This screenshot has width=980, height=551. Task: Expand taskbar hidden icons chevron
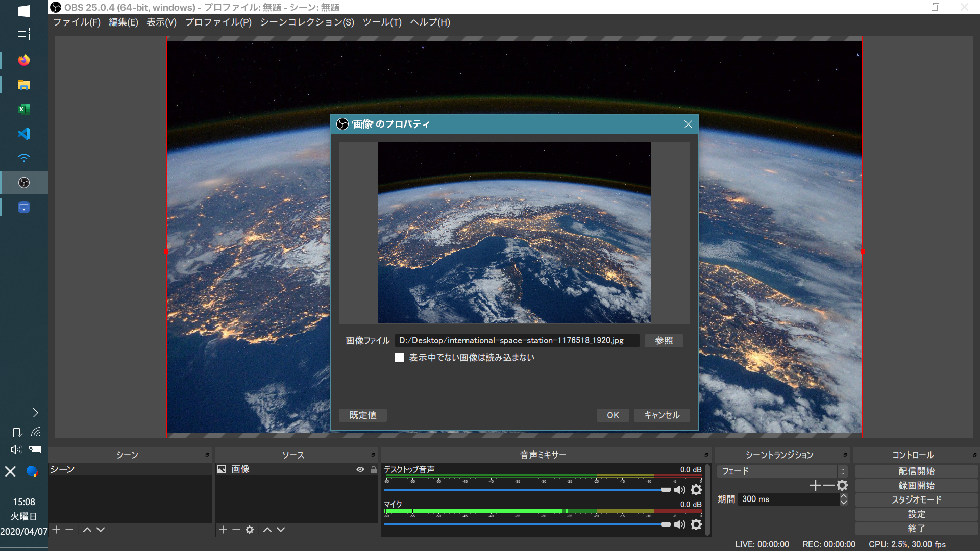[x=35, y=412]
